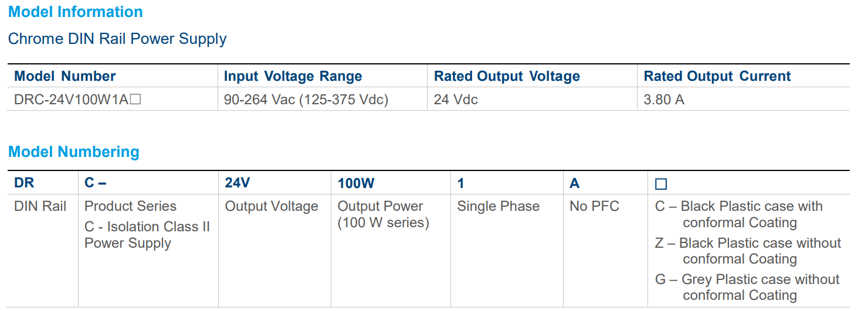Viewport: 868px width, 311px height.
Task: Select the 24 Vdc output voltage value
Action: 456,100
